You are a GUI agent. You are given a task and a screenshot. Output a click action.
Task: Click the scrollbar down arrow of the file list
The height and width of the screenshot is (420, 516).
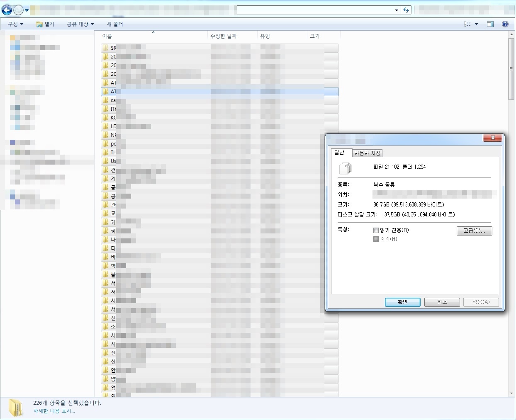511,393
